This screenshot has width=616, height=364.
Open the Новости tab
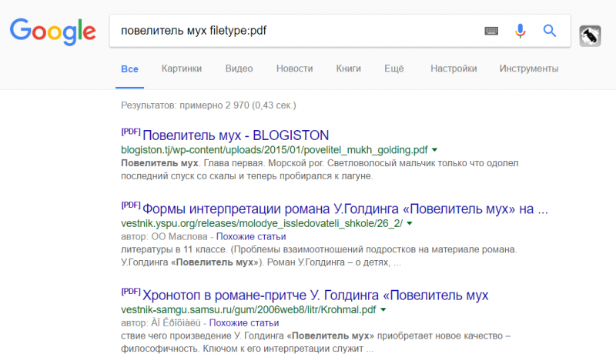coord(294,68)
